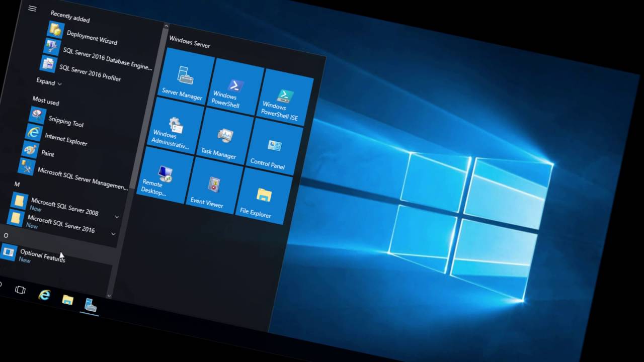This screenshot has height=362, width=644.
Task: Open Microsoft SQL Server Management Studio
Action: pos(73,174)
